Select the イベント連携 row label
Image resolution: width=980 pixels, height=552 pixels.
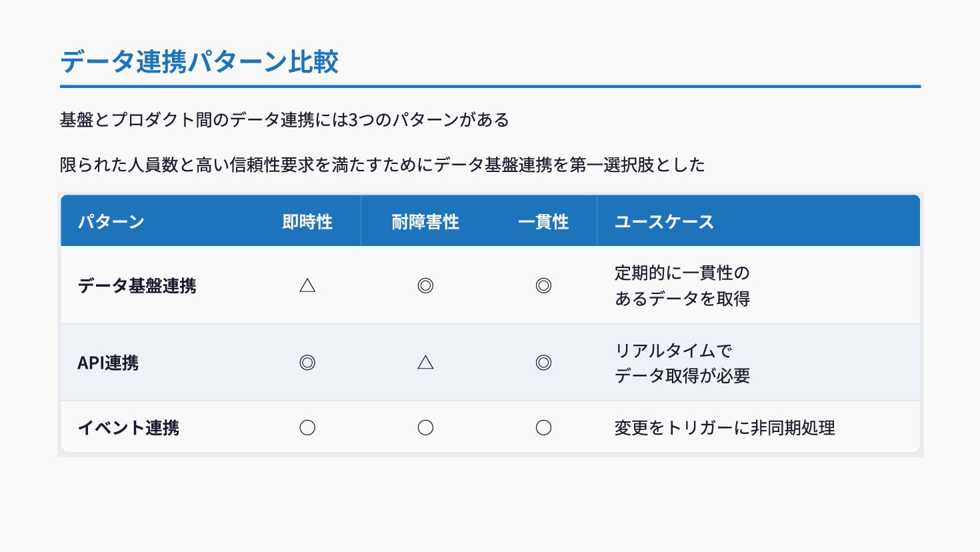(x=129, y=427)
